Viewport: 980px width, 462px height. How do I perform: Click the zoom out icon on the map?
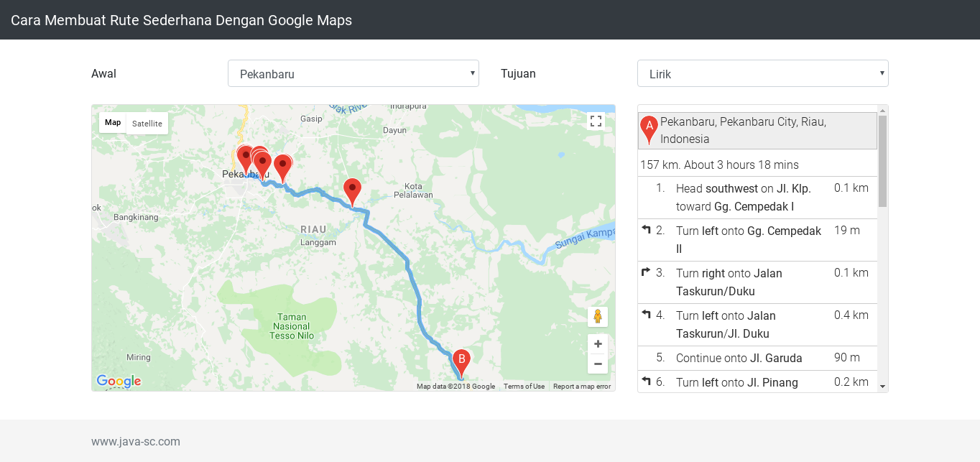click(597, 364)
